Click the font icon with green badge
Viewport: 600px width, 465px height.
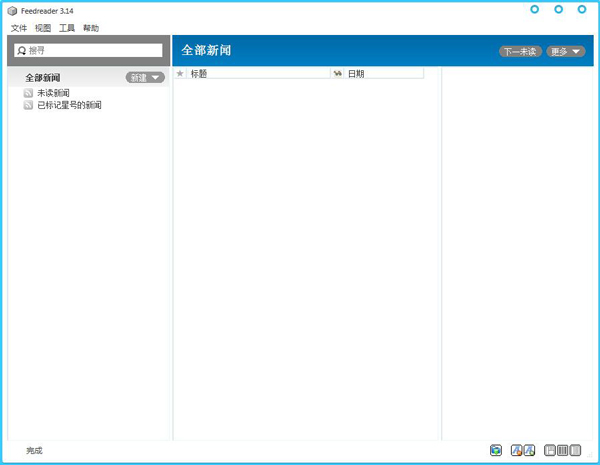click(529, 450)
